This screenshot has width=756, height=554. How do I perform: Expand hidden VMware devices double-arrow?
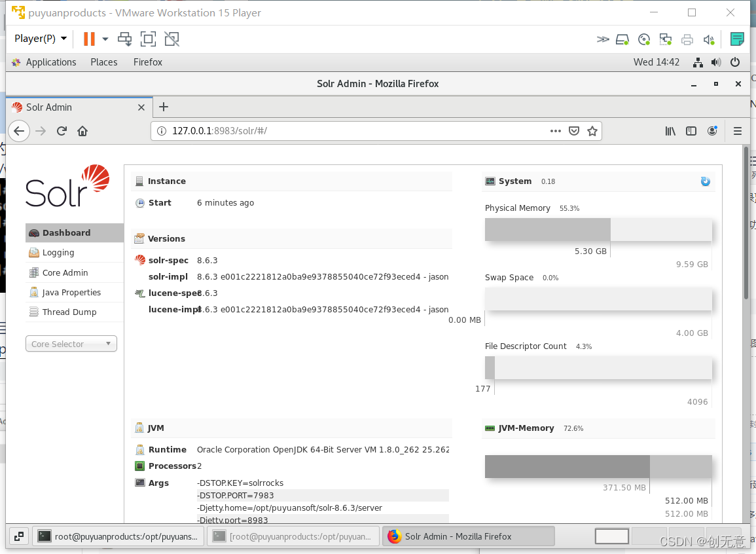(x=603, y=39)
